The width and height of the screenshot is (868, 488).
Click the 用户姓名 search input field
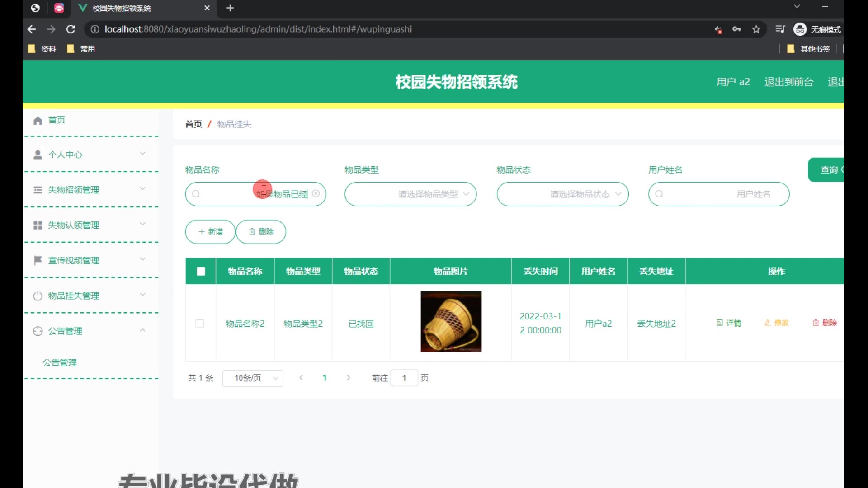[x=719, y=194]
